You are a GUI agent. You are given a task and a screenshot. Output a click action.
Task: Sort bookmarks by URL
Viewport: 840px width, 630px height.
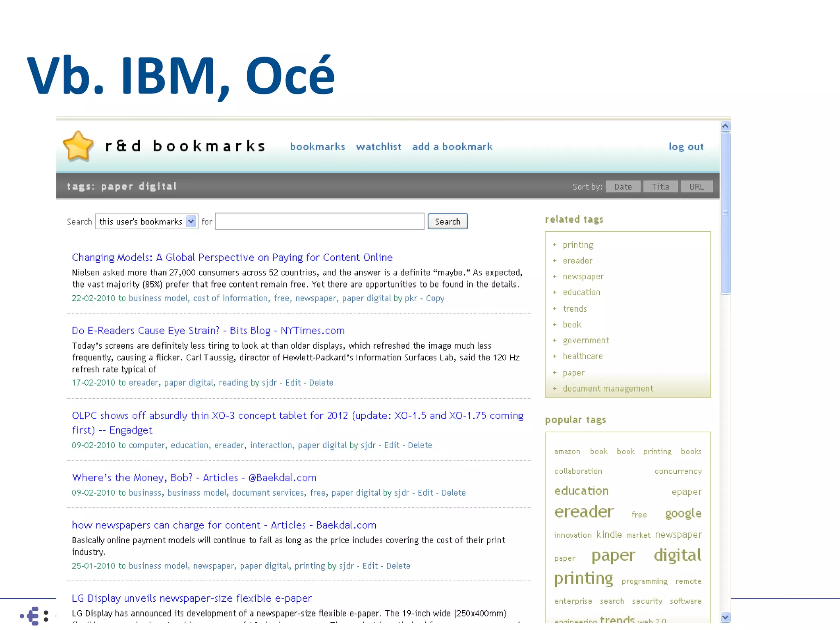(696, 187)
